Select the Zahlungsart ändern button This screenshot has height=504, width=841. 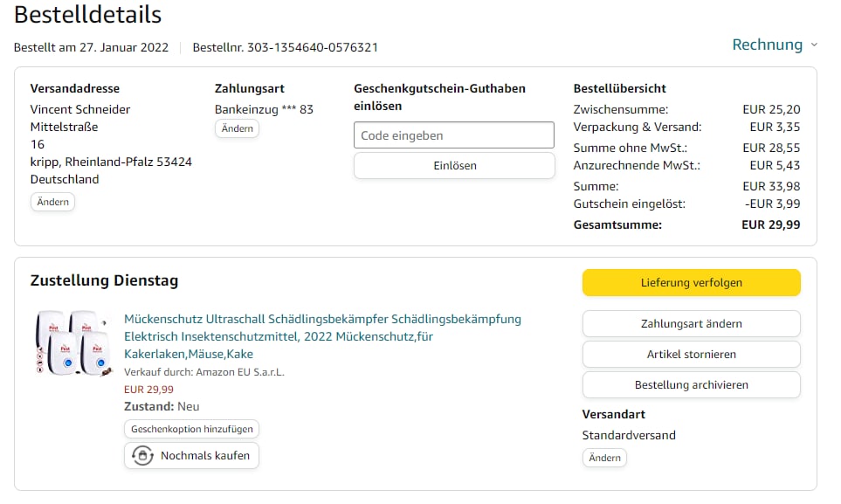click(691, 323)
